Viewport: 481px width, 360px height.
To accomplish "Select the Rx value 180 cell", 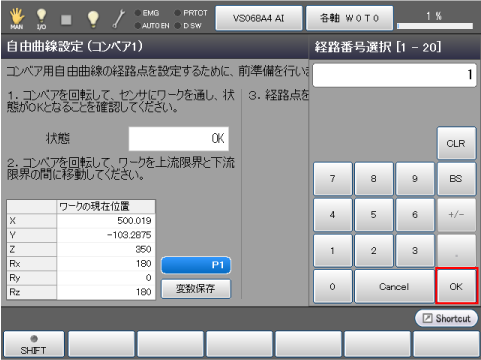I will coord(106,264).
